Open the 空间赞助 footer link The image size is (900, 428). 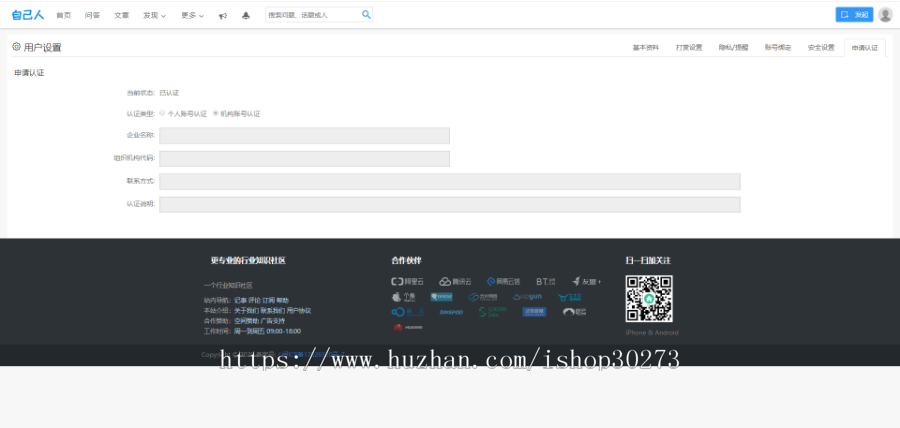pos(246,321)
